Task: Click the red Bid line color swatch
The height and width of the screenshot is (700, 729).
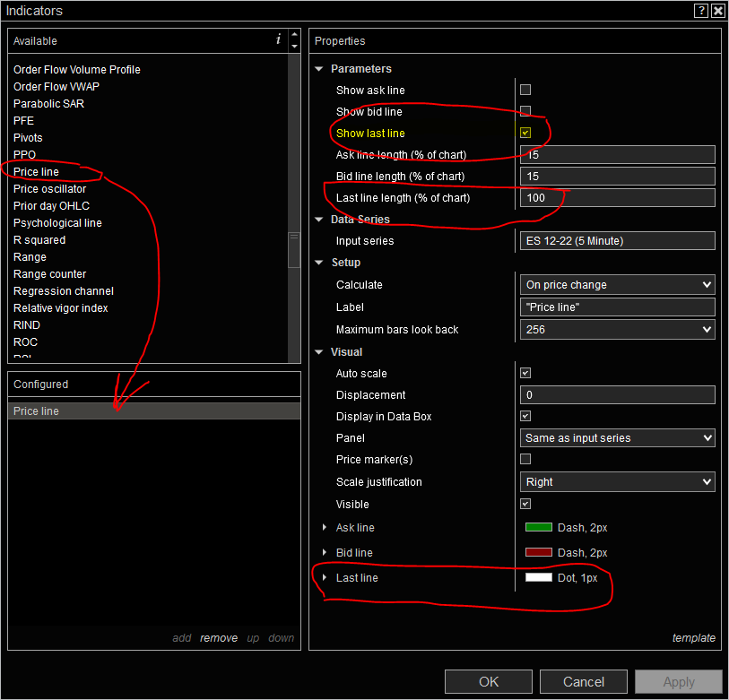Action: [x=538, y=553]
